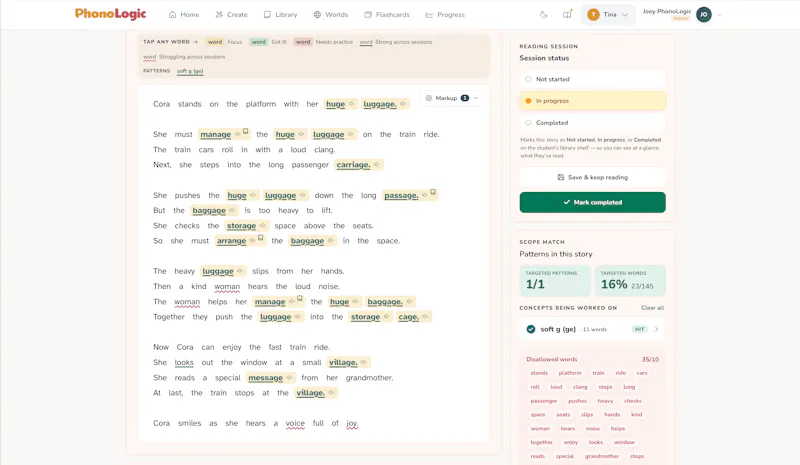Click the PhonoLogic logo

point(110,14)
